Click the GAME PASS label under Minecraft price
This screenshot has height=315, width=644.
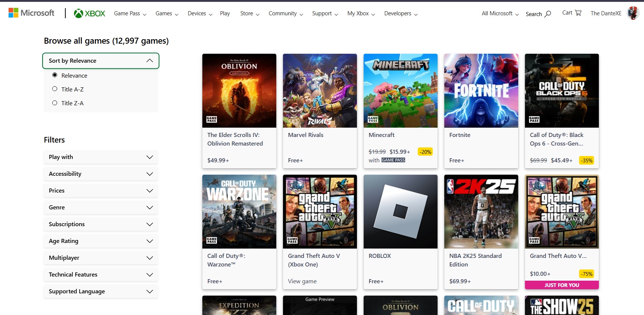point(393,160)
